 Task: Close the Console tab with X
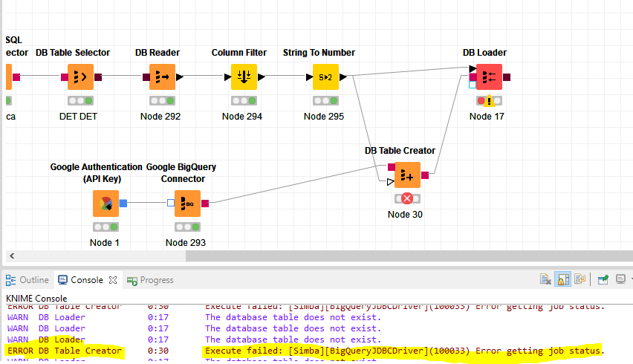pyautogui.click(x=113, y=280)
